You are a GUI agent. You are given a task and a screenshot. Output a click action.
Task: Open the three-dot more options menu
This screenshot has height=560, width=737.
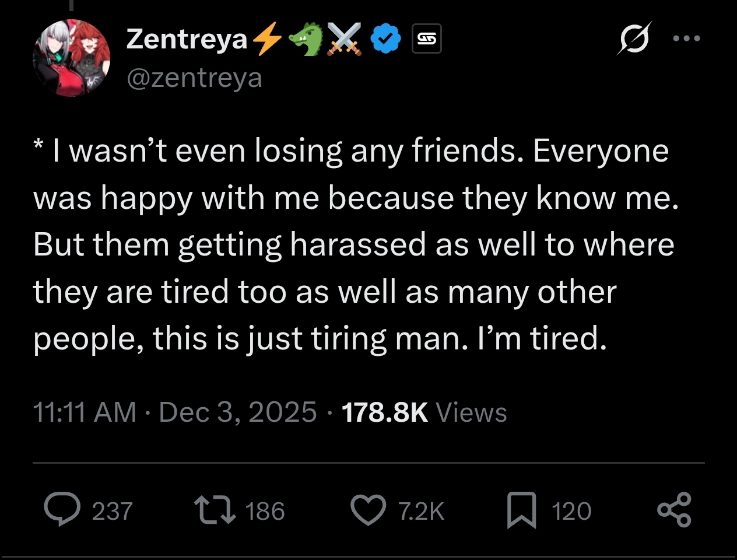(686, 38)
